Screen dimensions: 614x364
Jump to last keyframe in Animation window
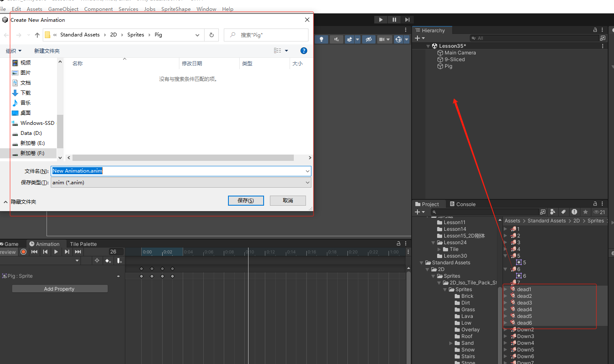click(78, 252)
